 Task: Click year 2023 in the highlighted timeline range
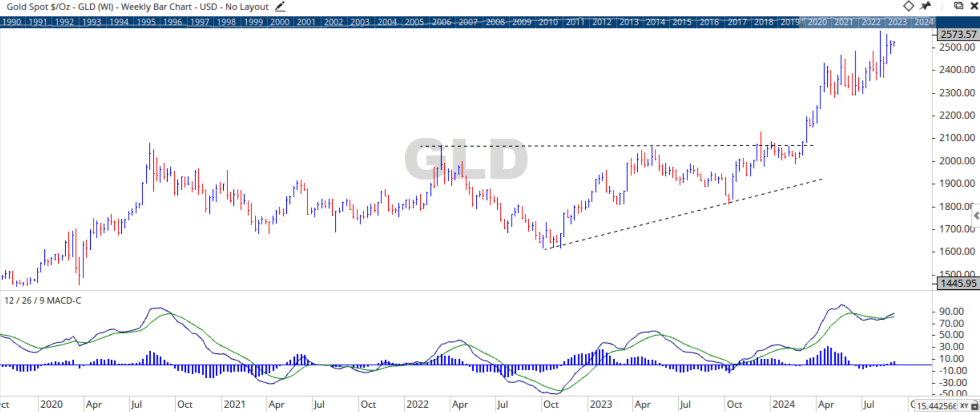coord(897,22)
